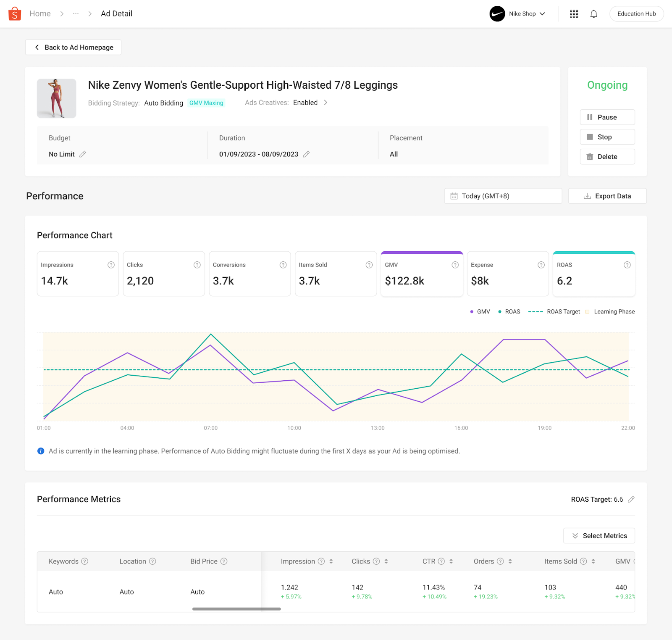Sort table by Impression column
Image resolution: width=672 pixels, height=640 pixels.
point(331,561)
